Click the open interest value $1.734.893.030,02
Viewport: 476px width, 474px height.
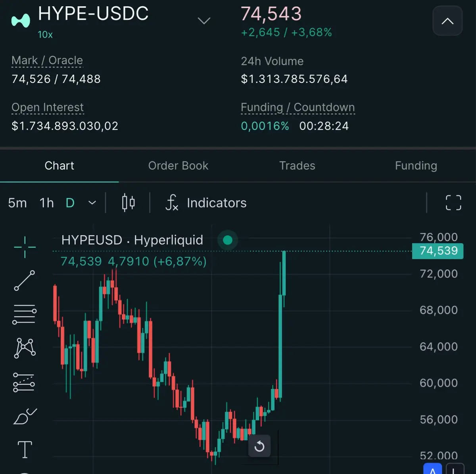(65, 126)
